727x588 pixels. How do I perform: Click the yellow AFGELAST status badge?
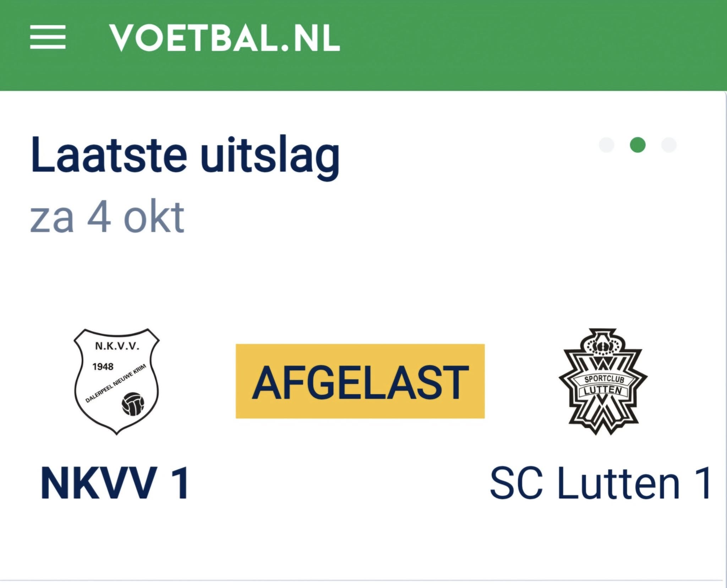click(360, 381)
